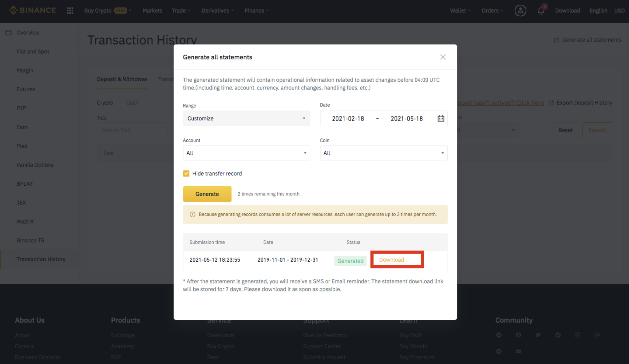
Task: Open BPLAY in the sidebar
Action: point(25,184)
